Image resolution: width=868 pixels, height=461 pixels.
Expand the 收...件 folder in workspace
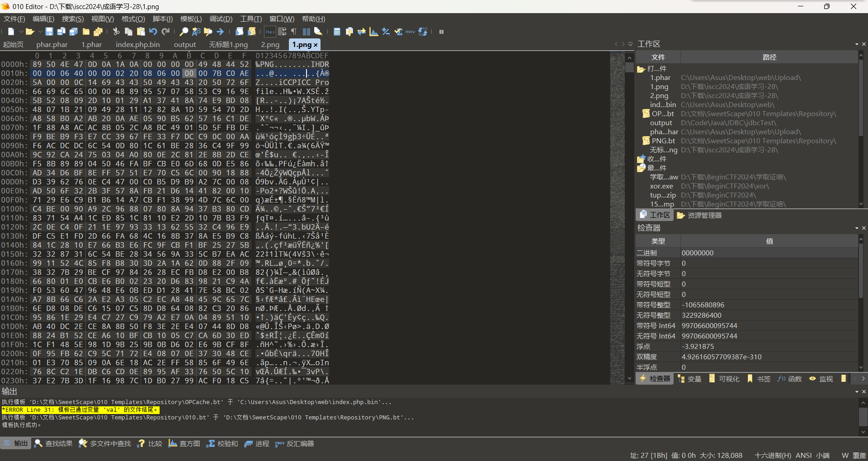(x=641, y=159)
